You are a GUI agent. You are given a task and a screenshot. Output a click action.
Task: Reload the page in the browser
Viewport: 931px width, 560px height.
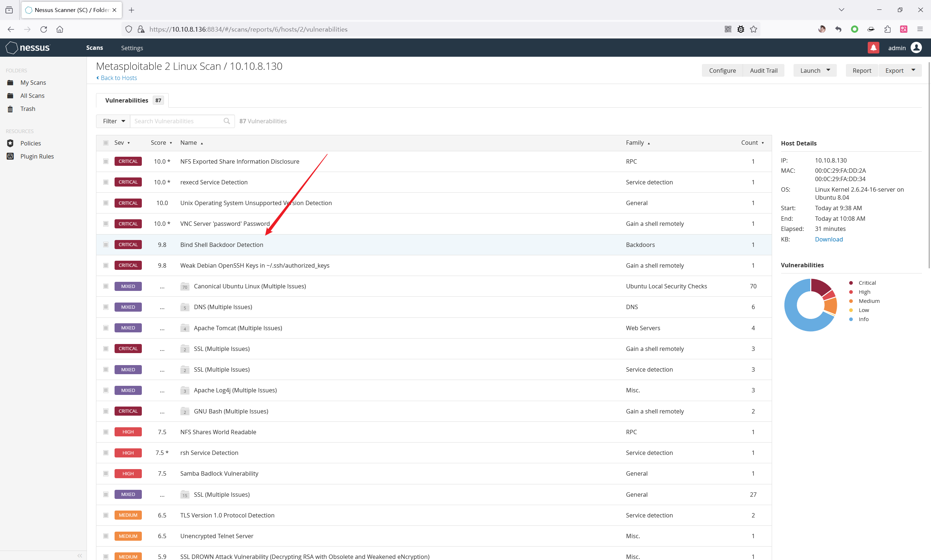pos(44,29)
